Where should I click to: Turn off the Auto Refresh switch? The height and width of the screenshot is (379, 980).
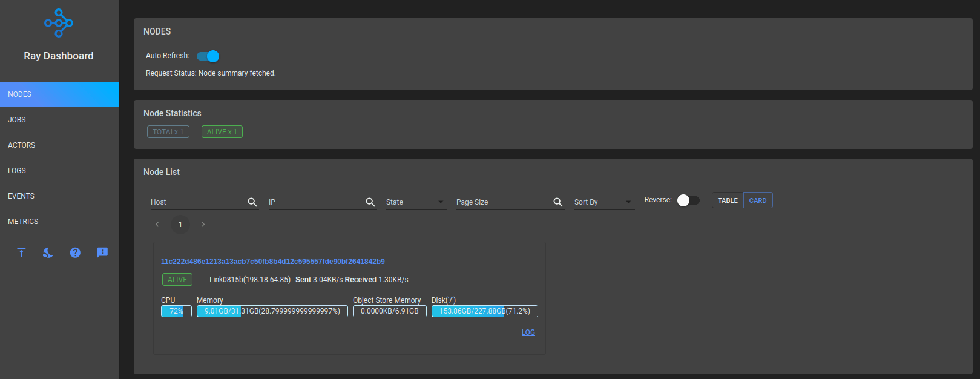click(208, 56)
